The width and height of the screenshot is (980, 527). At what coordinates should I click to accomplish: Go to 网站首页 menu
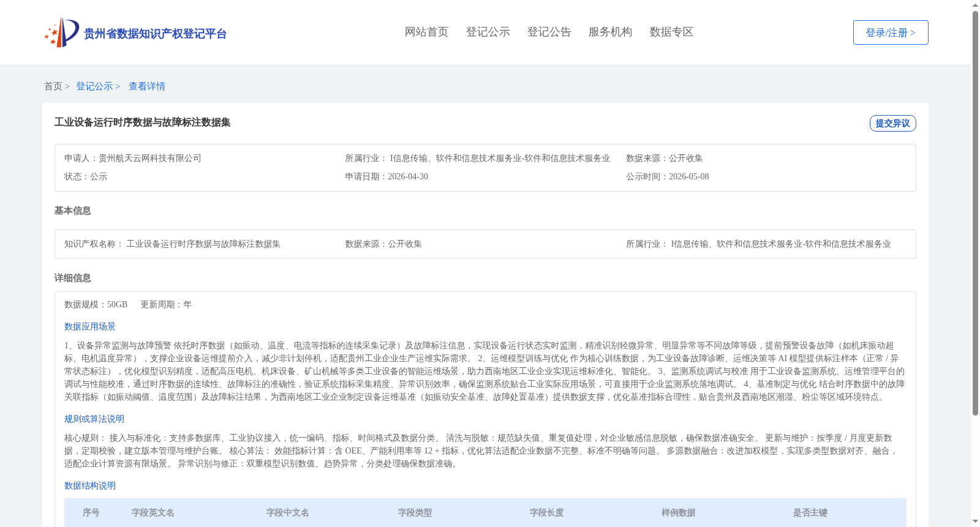[x=426, y=32]
